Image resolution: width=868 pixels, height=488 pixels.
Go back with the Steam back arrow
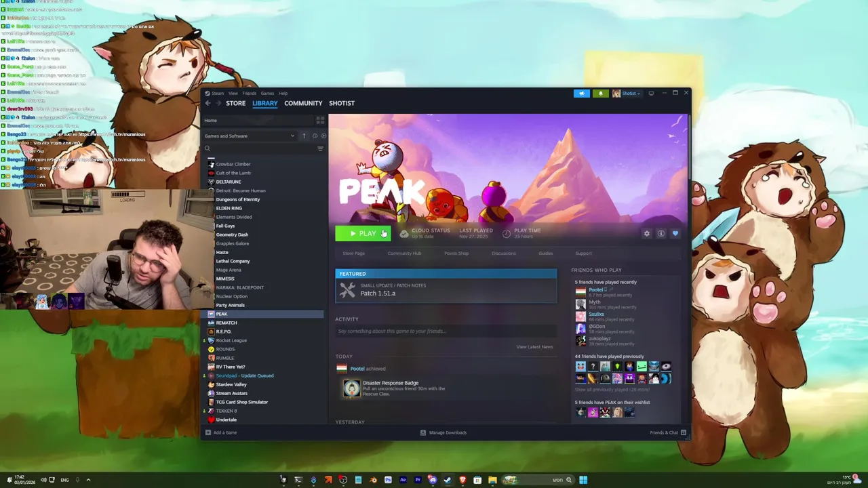(208, 103)
